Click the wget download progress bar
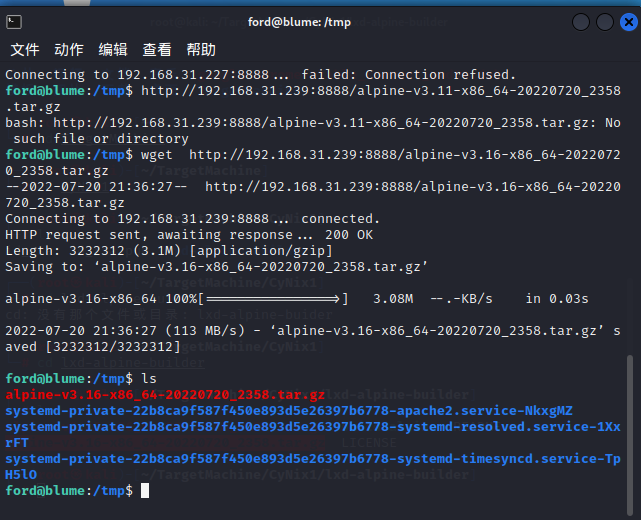Viewport: 641px width, 520px height. (x=273, y=299)
